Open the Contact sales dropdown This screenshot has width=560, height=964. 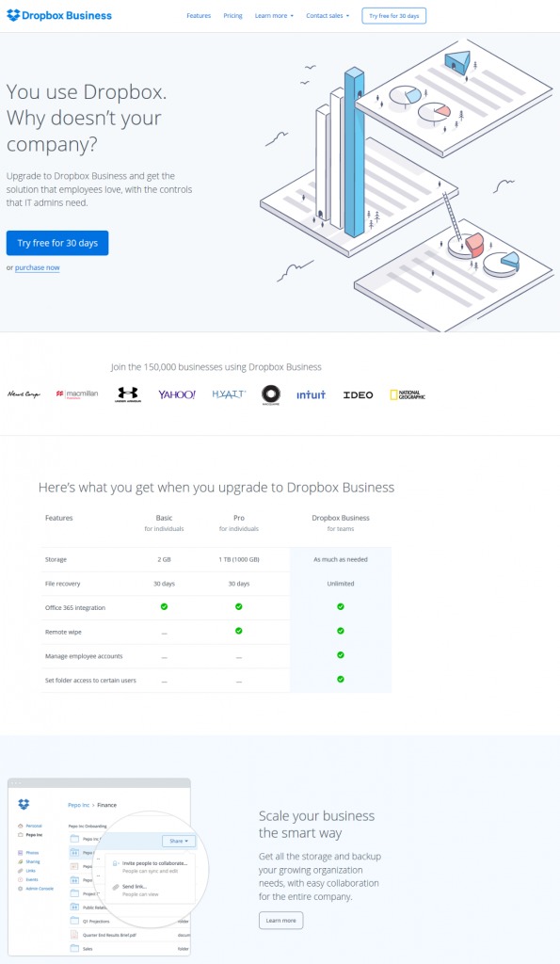pyautogui.click(x=328, y=16)
